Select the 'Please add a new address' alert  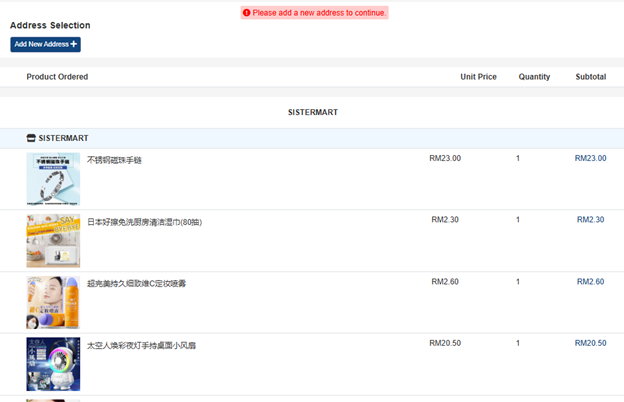click(x=314, y=13)
